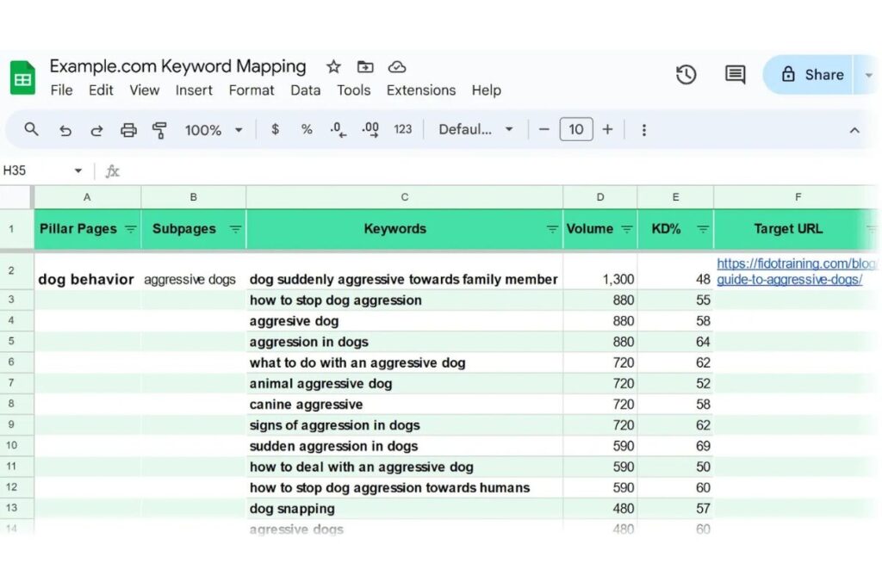Open the filter dropdown on Keywords column
882x588 pixels.
pos(552,229)
